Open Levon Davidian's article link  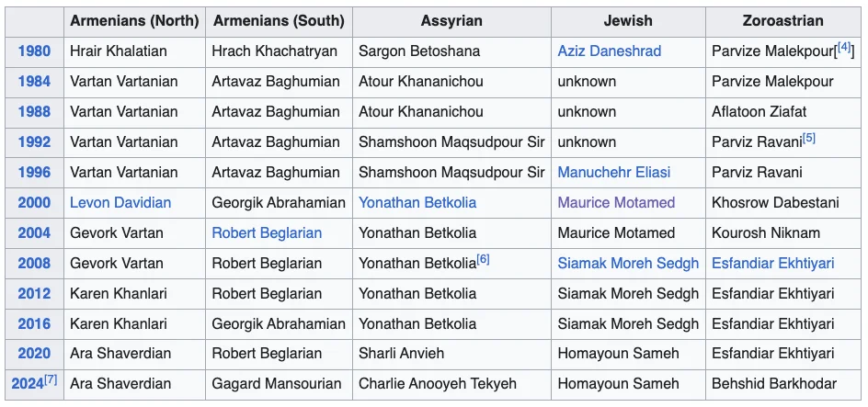[x=120, y=203]
